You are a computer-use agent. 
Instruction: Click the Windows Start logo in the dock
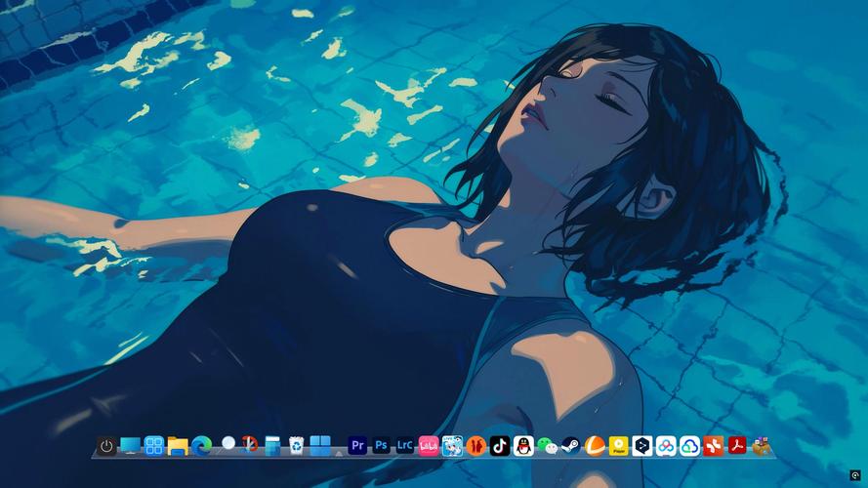pos(320,445)
